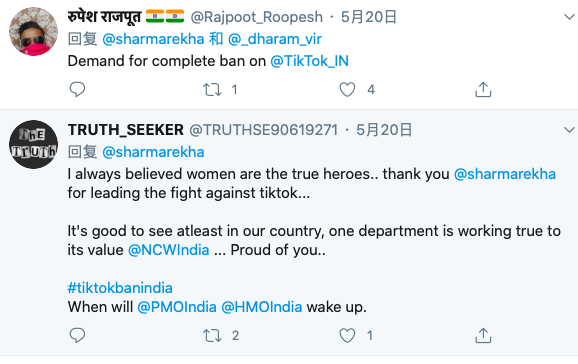This screenshot has width=578, height=364.
Task: Reply to Rajpoot_Roopesh's tweet
Action: tap(77, 89)
